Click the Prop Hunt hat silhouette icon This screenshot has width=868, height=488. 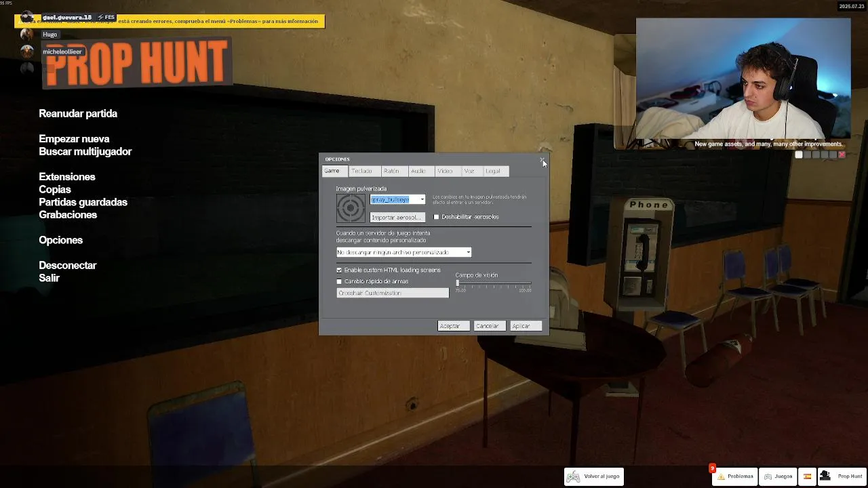[x=825, y=476]
